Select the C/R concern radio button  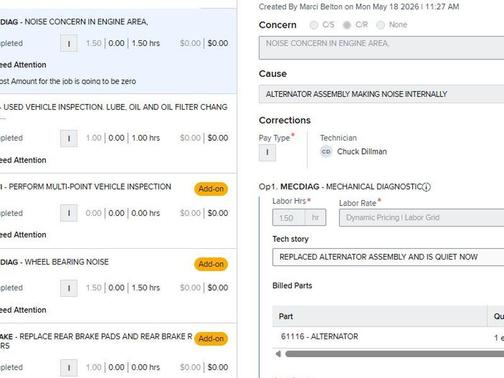pyautogui.click(x=347, y=25)
